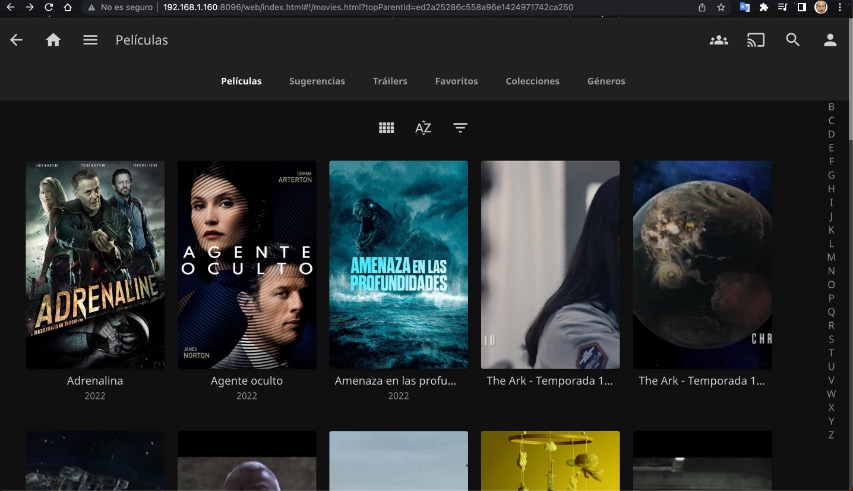Open the browser media control icon
Screen dimensions: 853x491
click(x=782, y=7)
